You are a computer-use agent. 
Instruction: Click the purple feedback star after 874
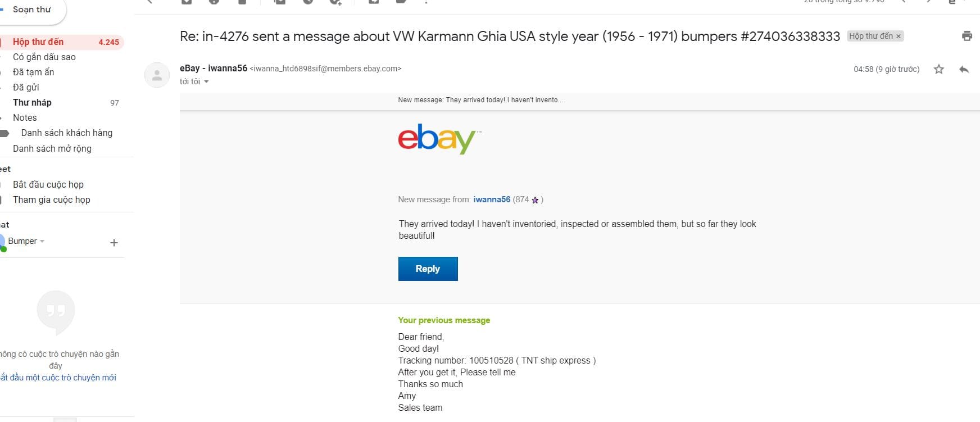535,200
